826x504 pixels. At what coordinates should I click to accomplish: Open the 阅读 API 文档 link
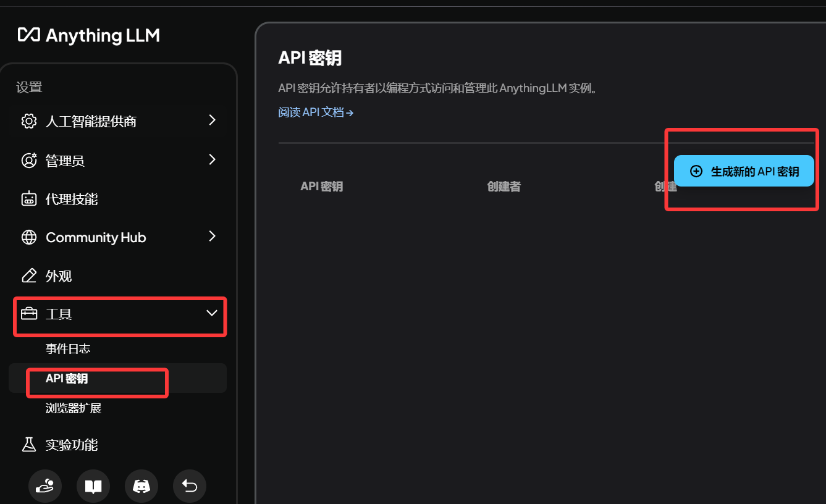tap(316, 112)
